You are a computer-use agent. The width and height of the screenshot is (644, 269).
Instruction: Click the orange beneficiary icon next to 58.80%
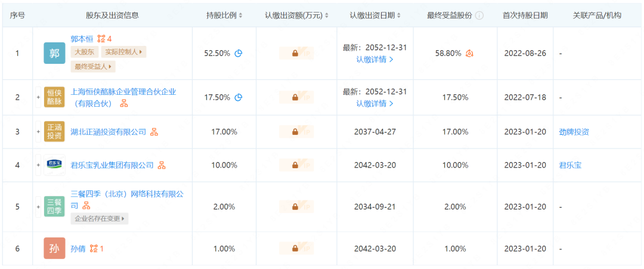pos(469,53)
